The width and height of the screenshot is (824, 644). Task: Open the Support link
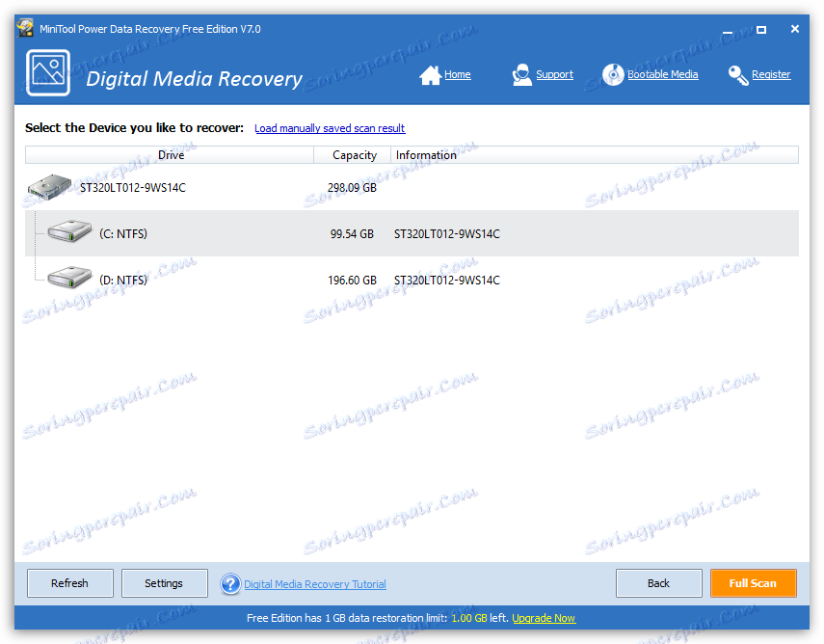pos(554,74)
